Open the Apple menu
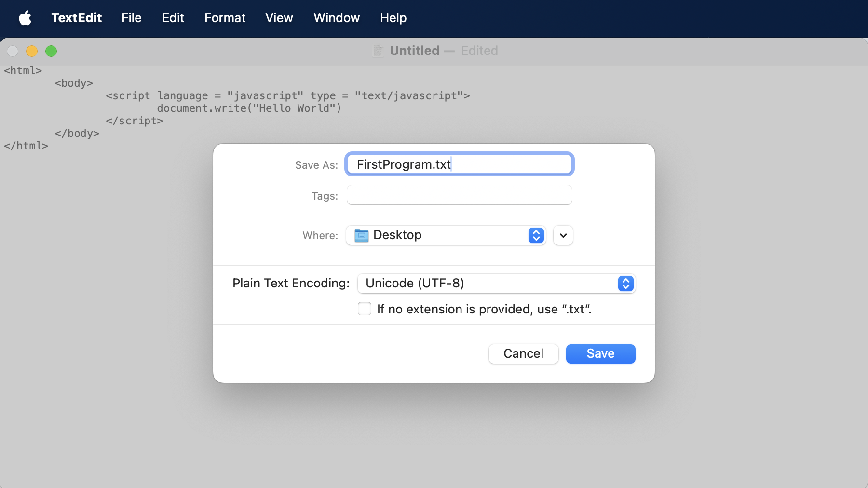 click(25, 18)
